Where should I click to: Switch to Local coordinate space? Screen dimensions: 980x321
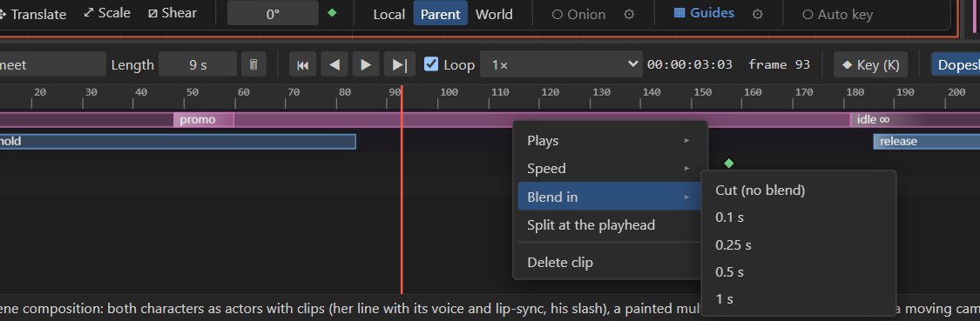pyautogui.click(x=389, y=15)
